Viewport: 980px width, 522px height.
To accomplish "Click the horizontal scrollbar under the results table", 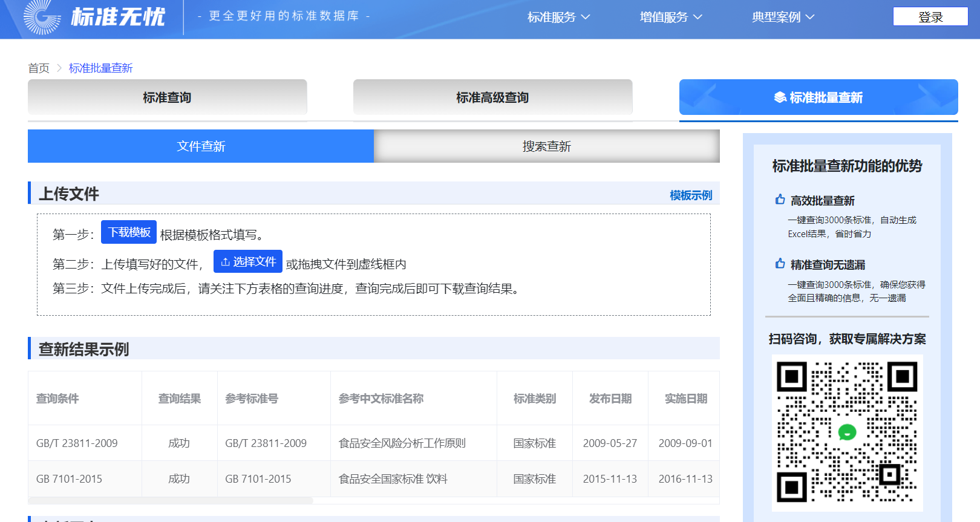I will 171,501.
